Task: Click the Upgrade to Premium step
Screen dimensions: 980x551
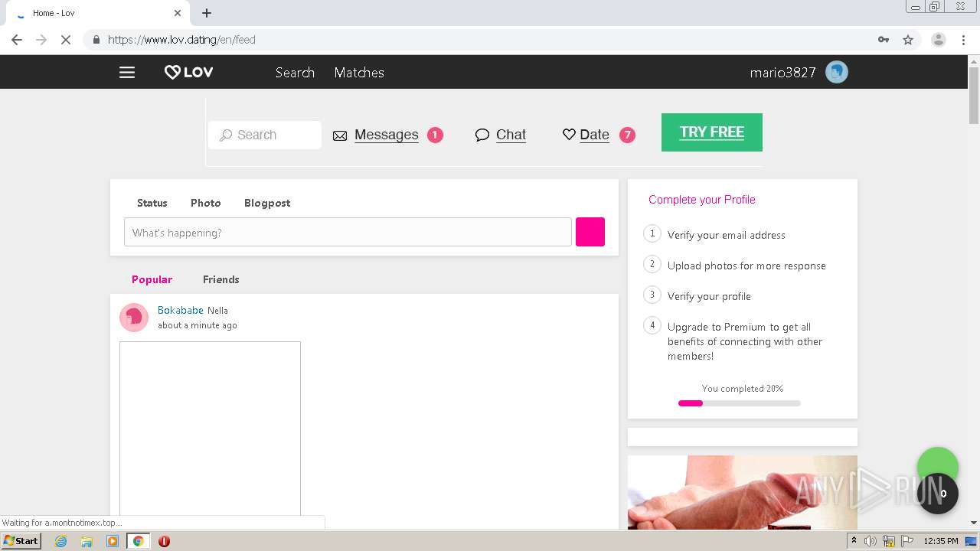Action: [x=745, y=341]
